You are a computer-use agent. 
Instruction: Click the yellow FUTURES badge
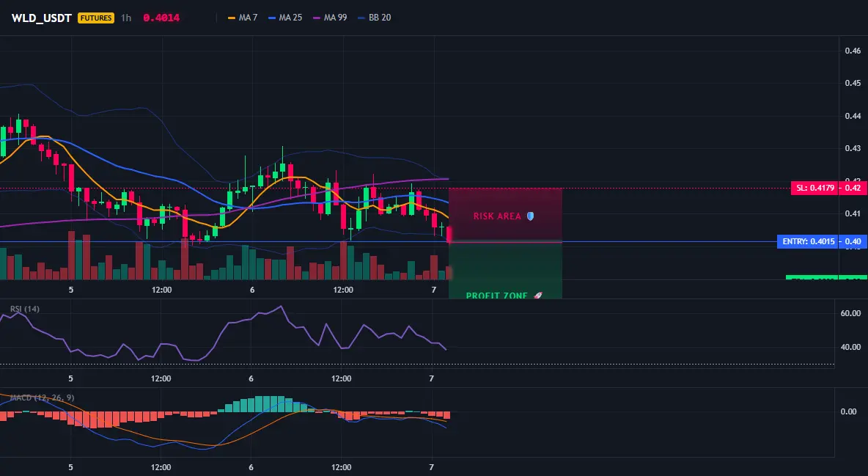coord(96,18)
